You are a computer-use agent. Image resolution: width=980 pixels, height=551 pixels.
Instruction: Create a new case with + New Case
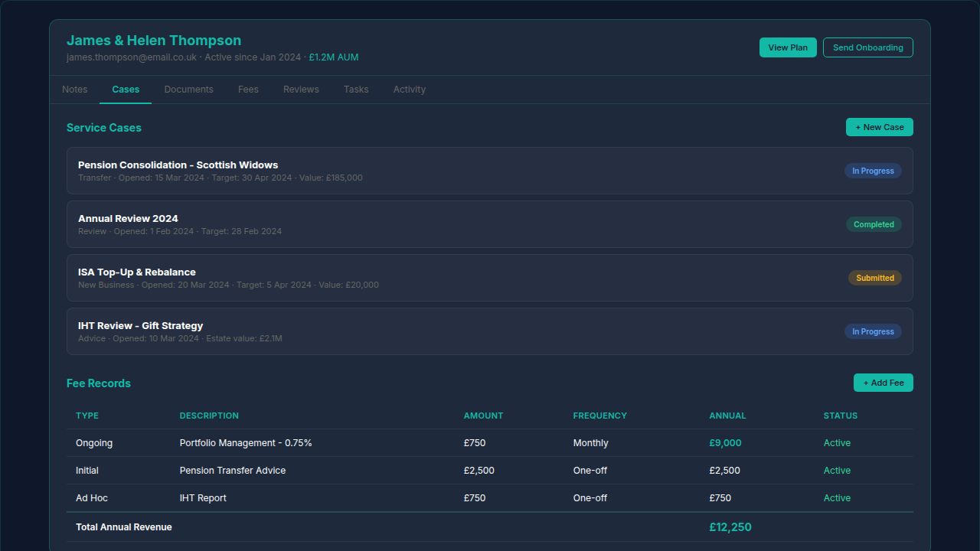[x=879, y=127]
